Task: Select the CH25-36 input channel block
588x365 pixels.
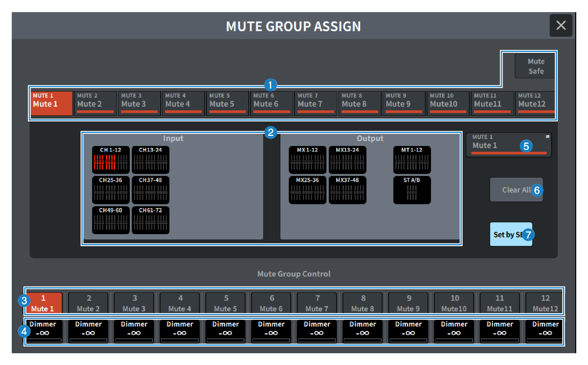Action: coord(111,190)
